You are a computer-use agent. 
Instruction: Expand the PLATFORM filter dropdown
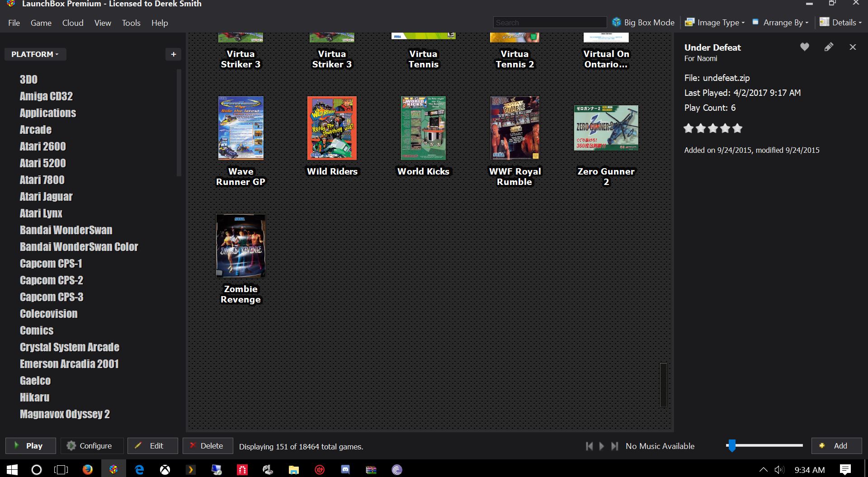tap(35, 54)
